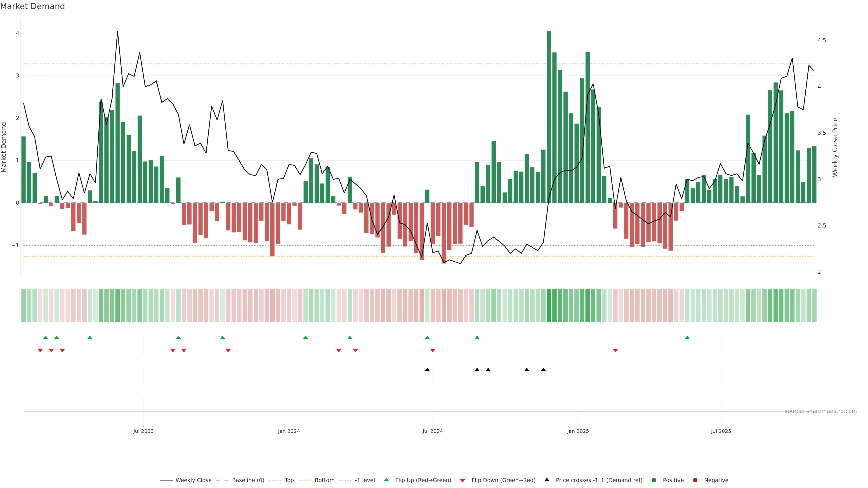The image size is (868, 488).
Task: Click the Flip Down marker after Jan 2025
Action: tap(615, 351)
